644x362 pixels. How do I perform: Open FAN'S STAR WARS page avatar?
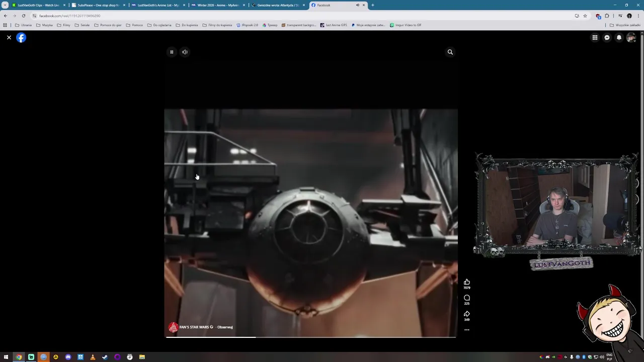173,327
